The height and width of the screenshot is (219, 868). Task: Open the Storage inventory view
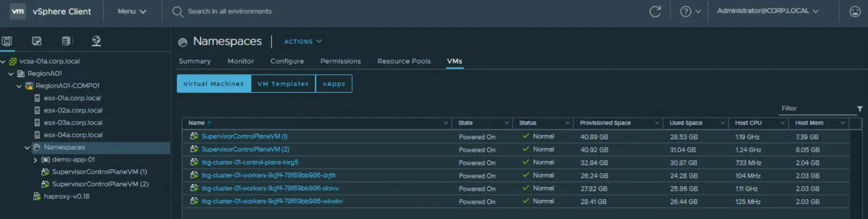[66, 41]
